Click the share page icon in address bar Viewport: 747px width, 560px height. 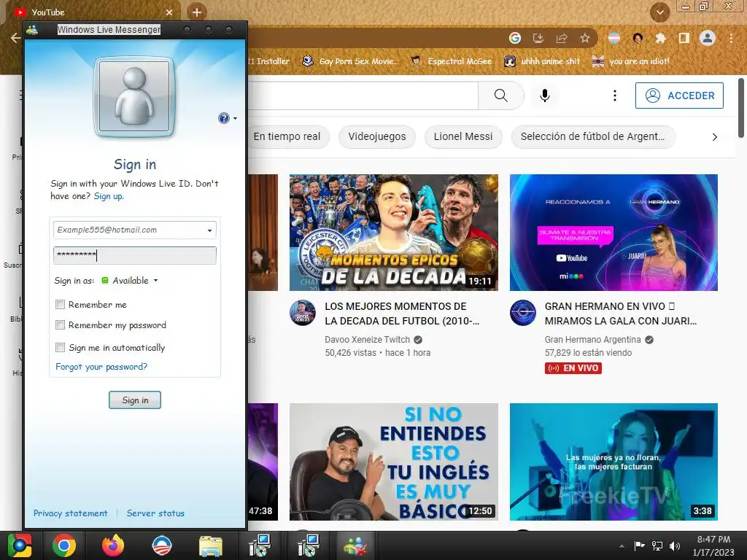(x=562, y=38)
